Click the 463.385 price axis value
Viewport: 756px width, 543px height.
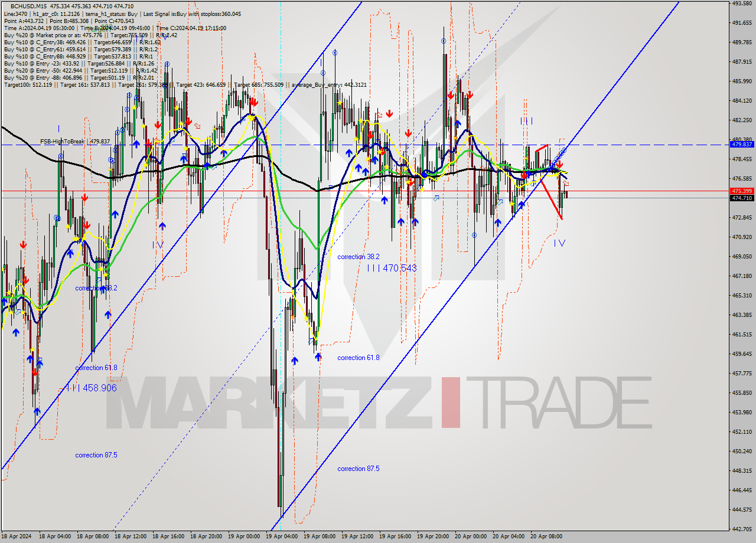pos(742,315)
